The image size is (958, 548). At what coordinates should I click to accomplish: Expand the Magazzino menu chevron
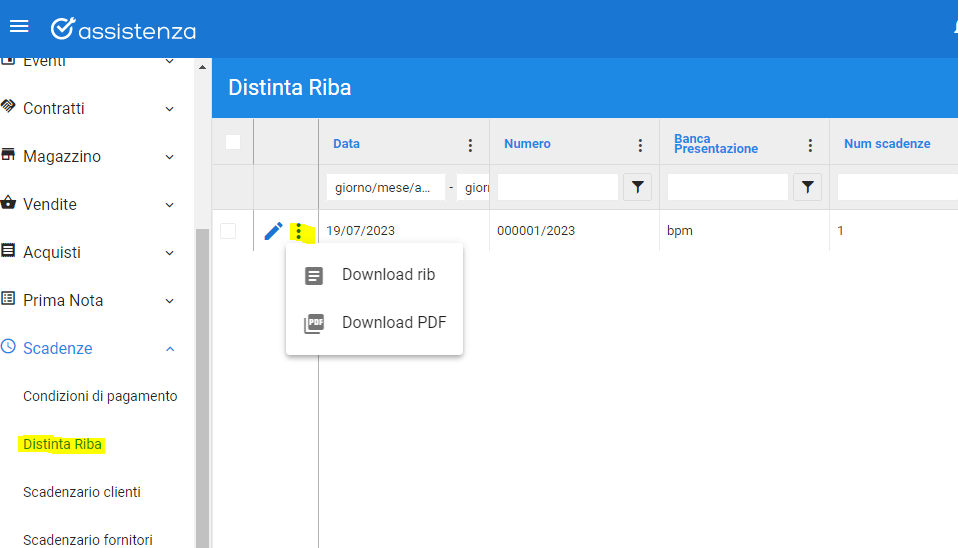[170, 157]
